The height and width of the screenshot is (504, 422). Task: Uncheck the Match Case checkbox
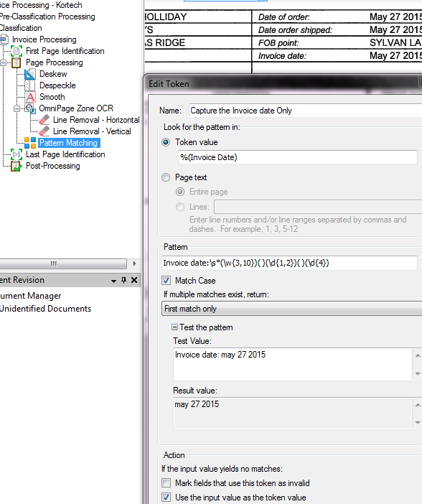pos(167,280)
